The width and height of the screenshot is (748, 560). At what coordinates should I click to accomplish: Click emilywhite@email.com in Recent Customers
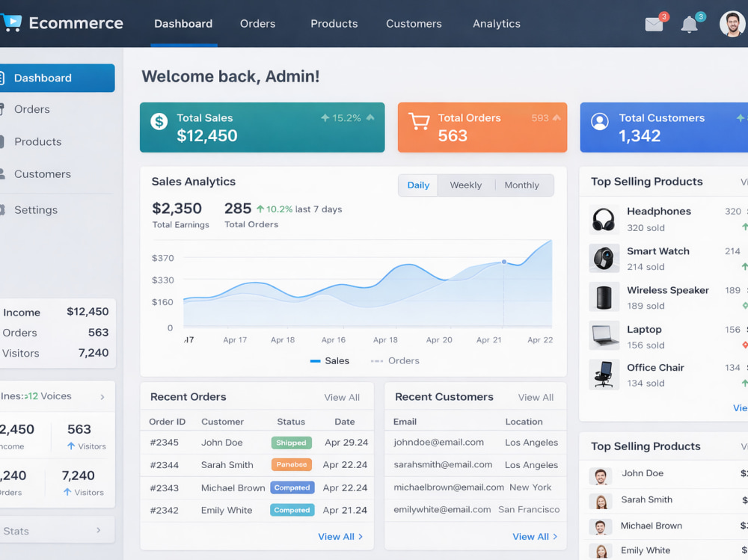[442, 509]
